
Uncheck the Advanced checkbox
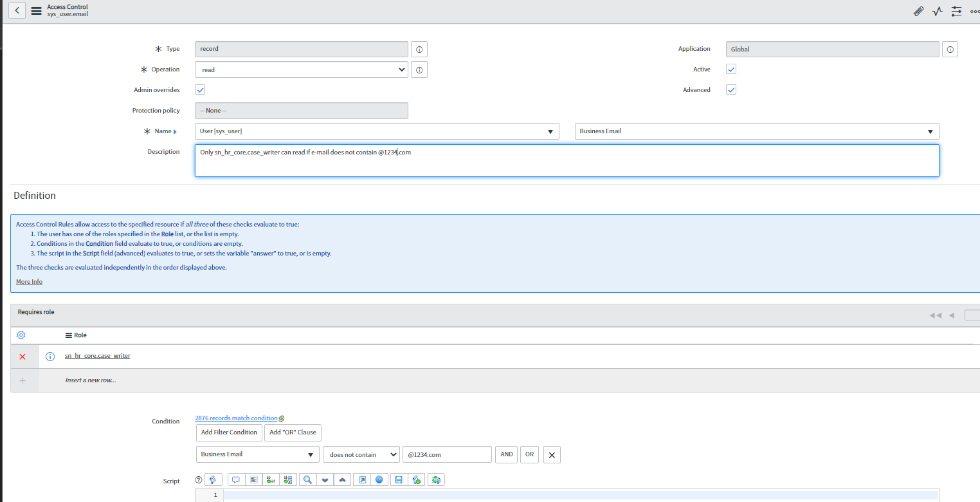730,89
